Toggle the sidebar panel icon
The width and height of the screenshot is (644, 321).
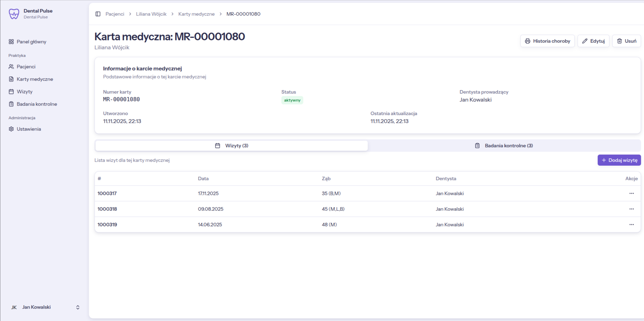pos(98,14)
